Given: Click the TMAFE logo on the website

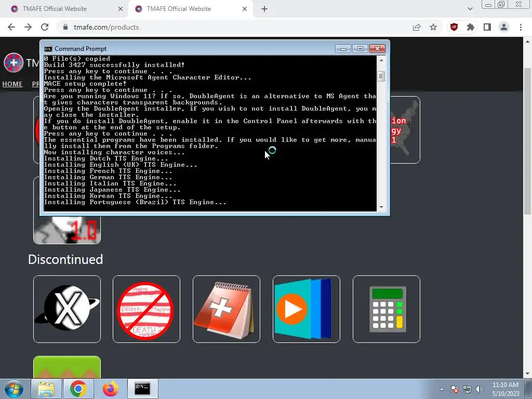Looking at the screenshot, I should (14, 63).
